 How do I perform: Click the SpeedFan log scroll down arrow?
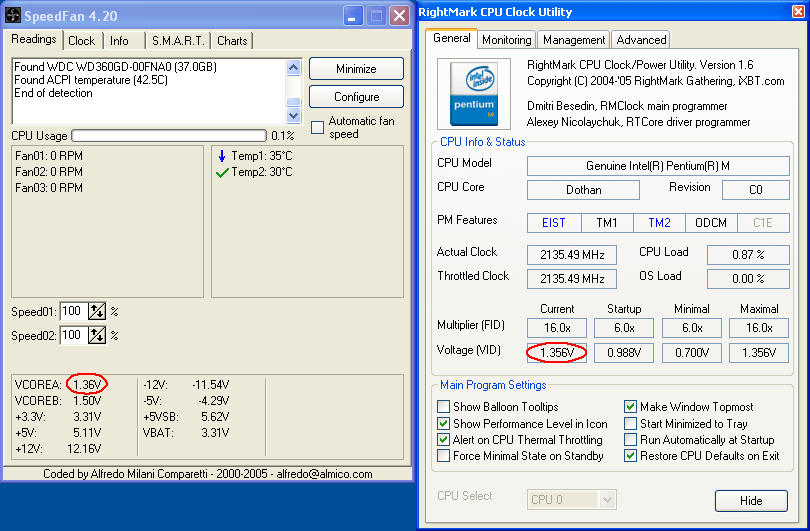293,115
